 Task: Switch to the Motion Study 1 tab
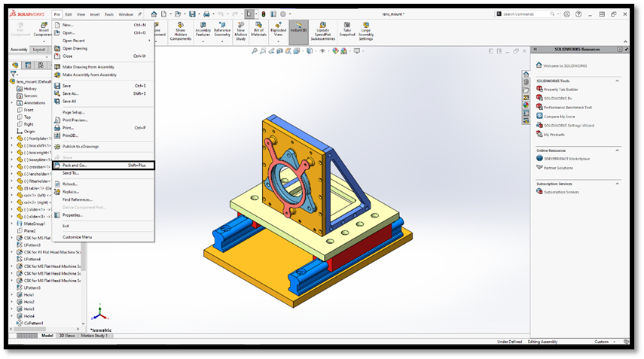tap(96, 336)
